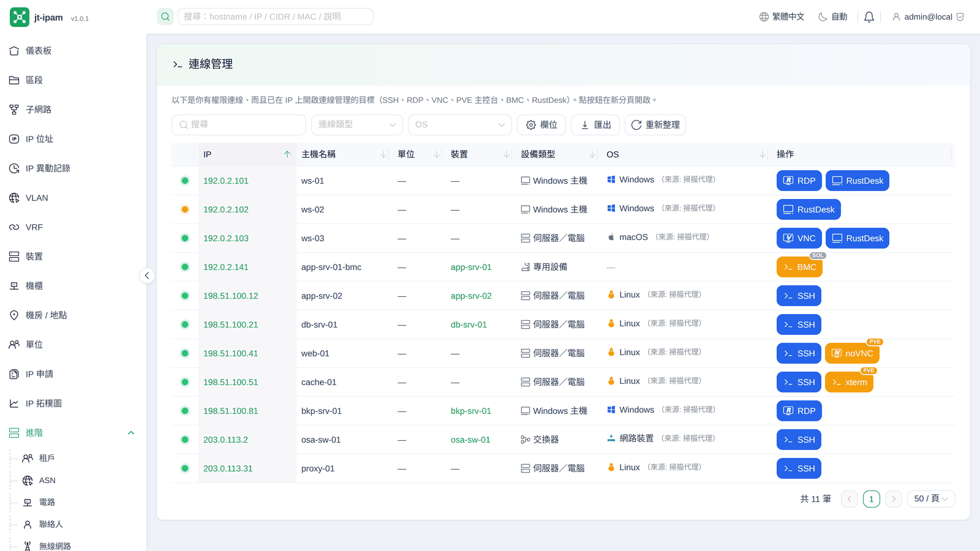Open the admin@local user menu
980x551 pixels.
point(928,17)
